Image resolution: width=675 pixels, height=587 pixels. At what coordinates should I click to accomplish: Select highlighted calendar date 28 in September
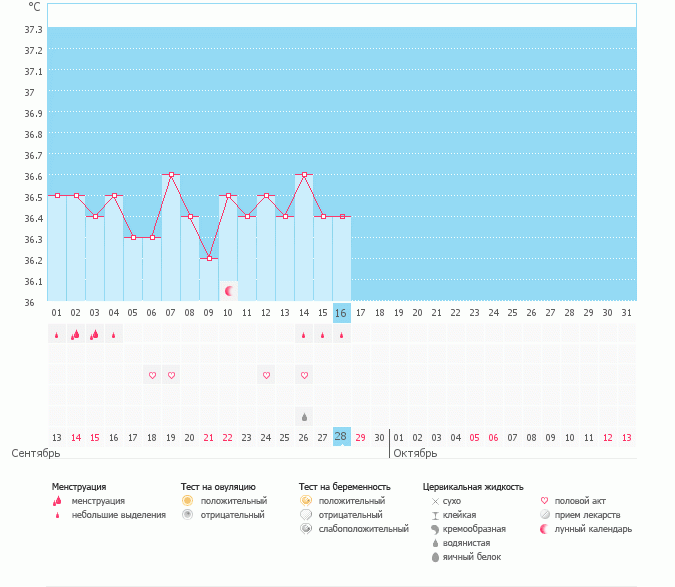coord(341,437)
